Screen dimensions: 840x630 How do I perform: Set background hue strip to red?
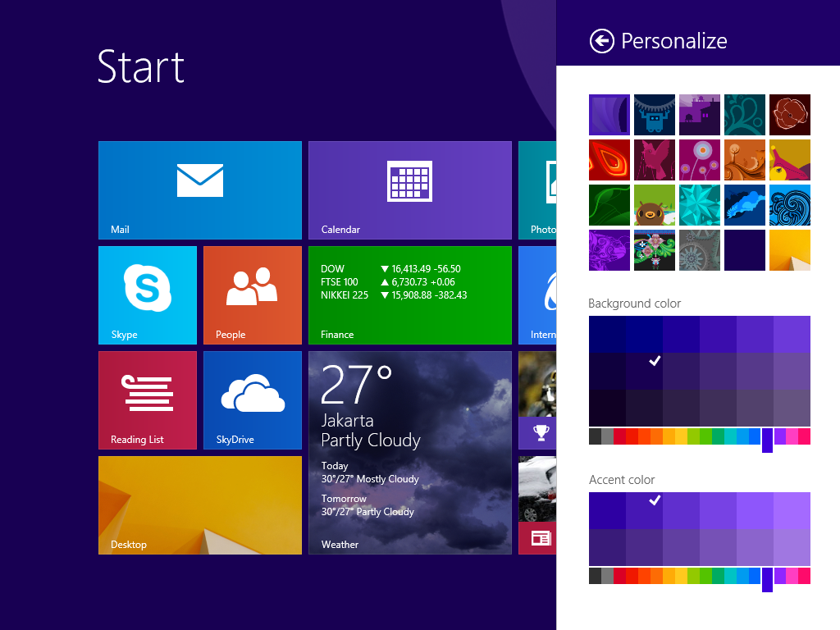click(x=632, y=436)
